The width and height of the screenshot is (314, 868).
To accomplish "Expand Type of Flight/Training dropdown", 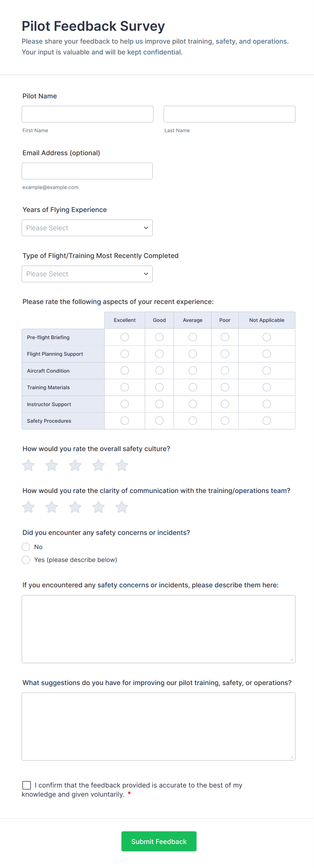I will click(x=87, y=274).
